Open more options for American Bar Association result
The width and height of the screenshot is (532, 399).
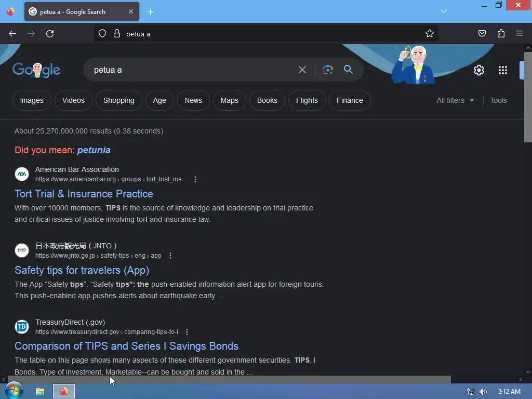(x=195, y=179)
